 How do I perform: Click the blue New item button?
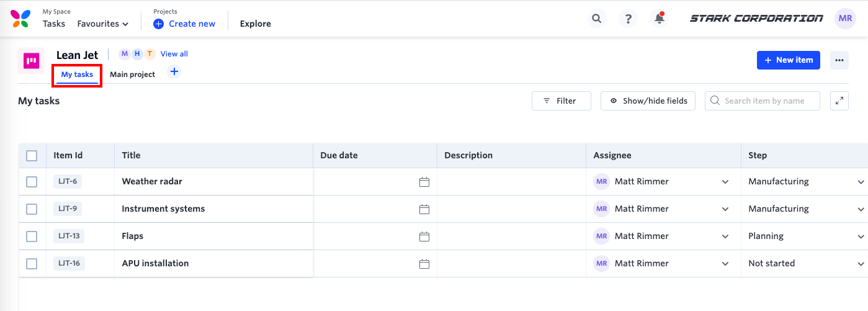[788, 60]
